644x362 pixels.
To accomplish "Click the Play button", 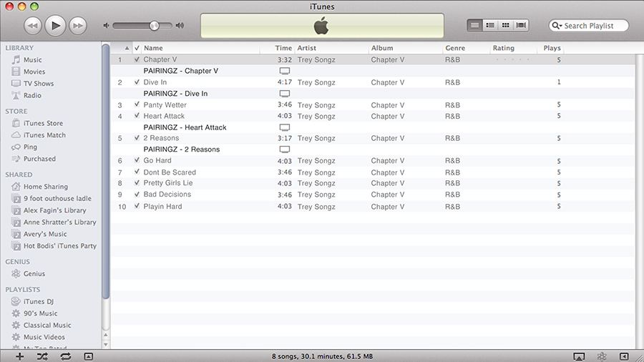I will pyautogui.click(x=55, y=26).
